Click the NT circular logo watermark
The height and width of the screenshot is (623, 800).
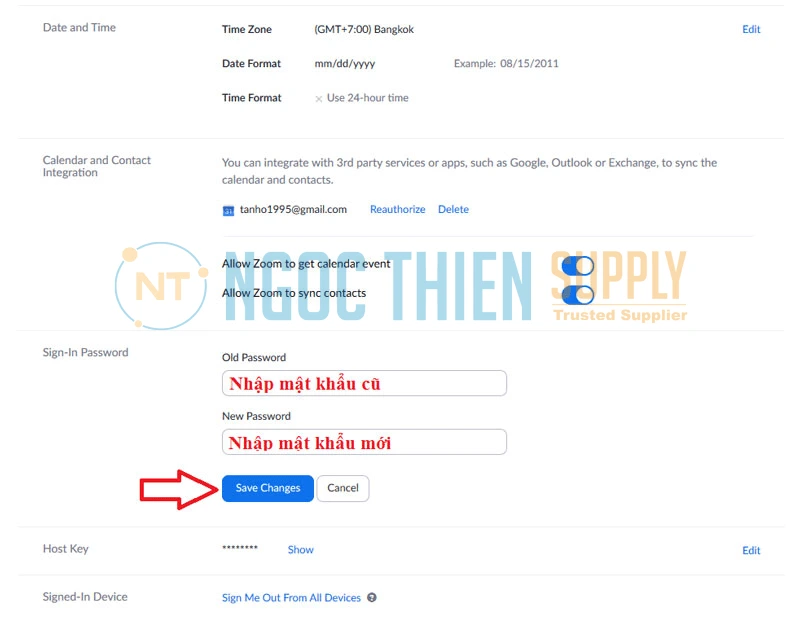162,286
